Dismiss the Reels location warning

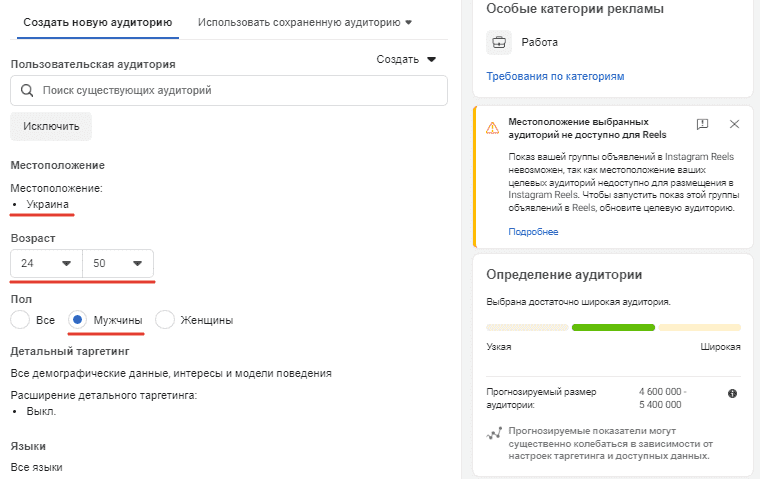click(734, 124)
